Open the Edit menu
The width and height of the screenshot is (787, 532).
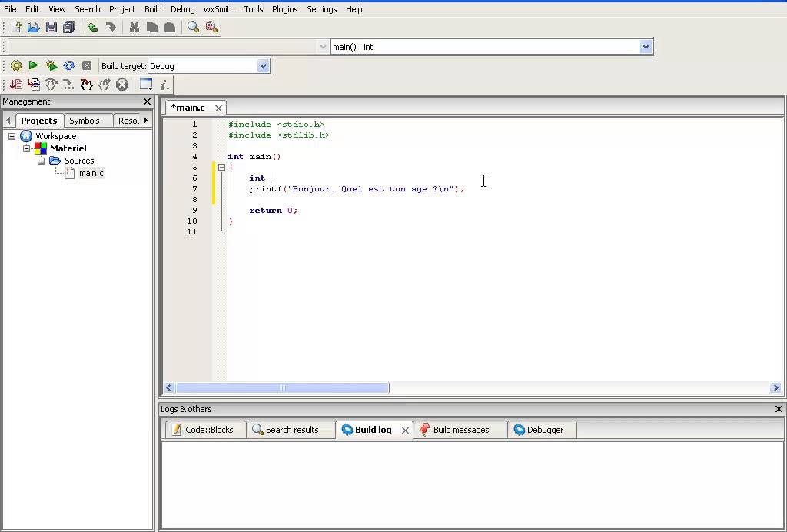click(x=32, y=9)
